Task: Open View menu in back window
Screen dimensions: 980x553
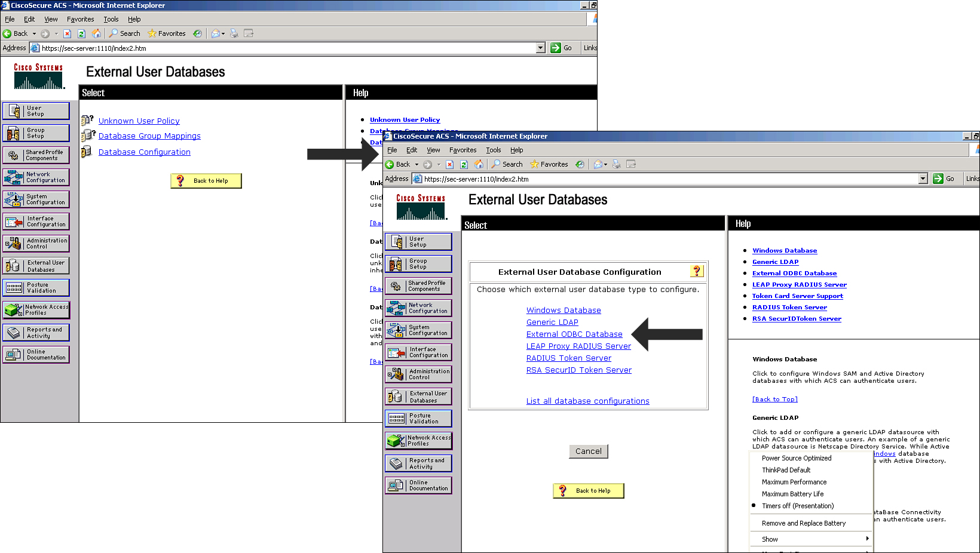Action: pos(51,19)
